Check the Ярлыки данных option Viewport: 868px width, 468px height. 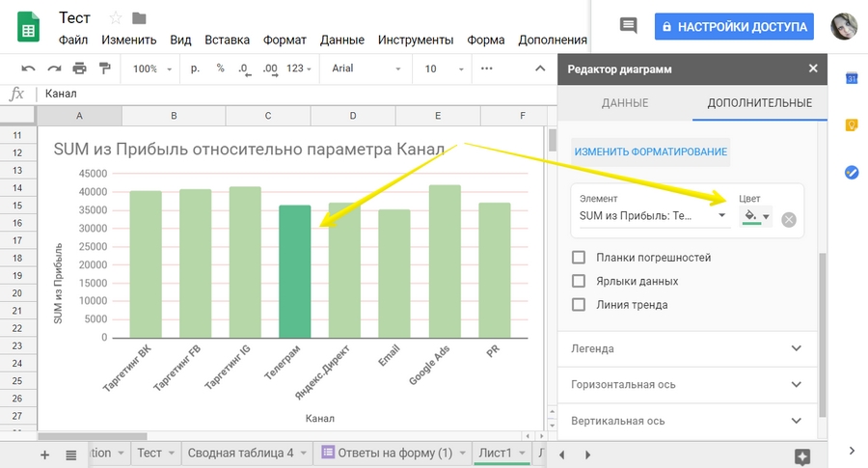[x=579, y=281]
